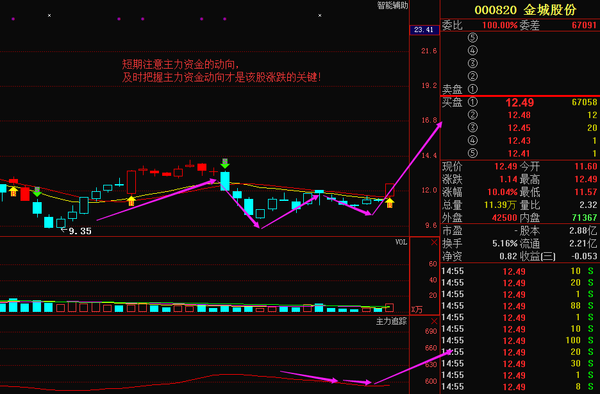The image size is (600, 394).
Task: Close the 主力追踪 indicator panel
Action: coord(434,321)
